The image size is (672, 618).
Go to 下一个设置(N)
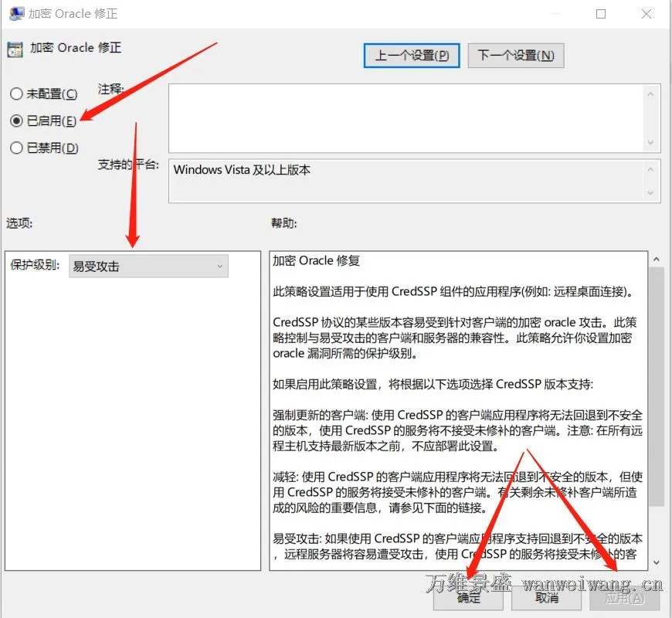pyautogui.click(x=515, y=56)
